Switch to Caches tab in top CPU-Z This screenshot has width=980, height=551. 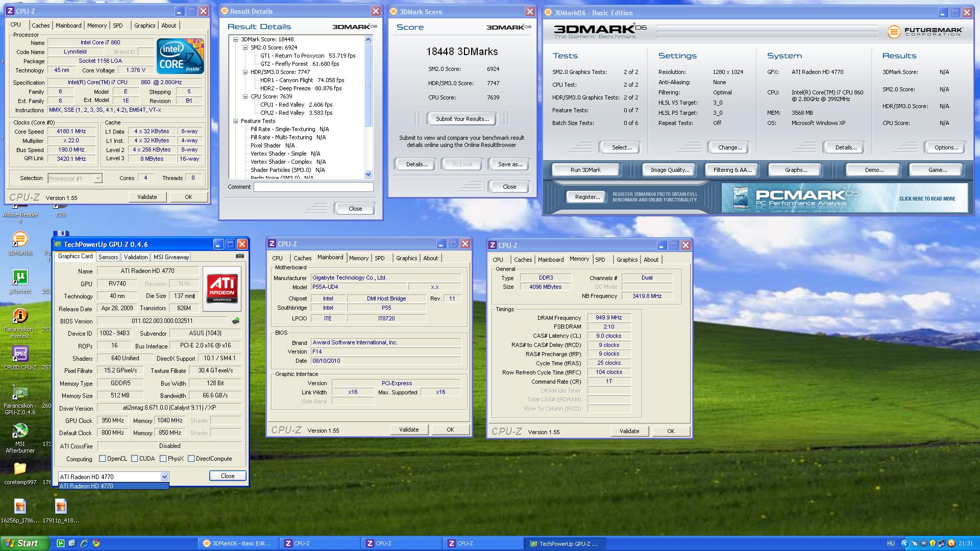(41, 26)
